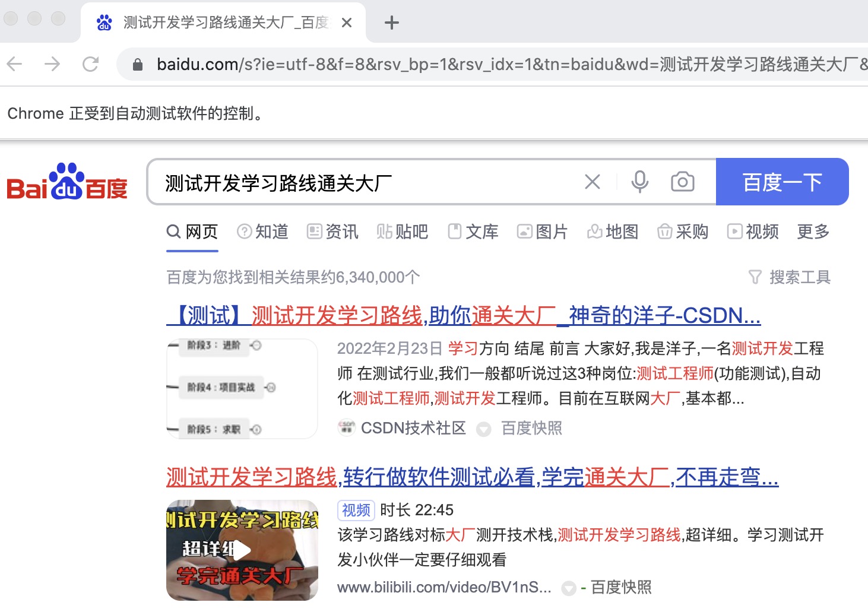
Task: Start voice search with microphone icon
Action: [x=640, y=182]
